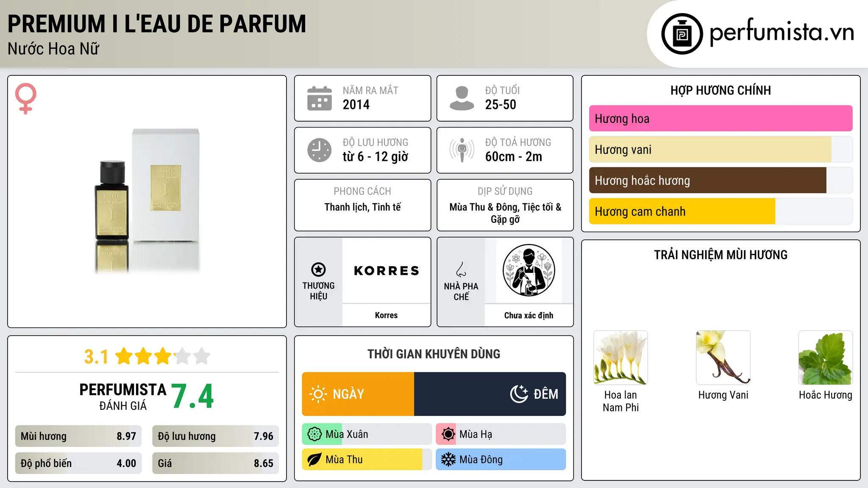Click the person icon beside Độ tuổi

[462, 98]
